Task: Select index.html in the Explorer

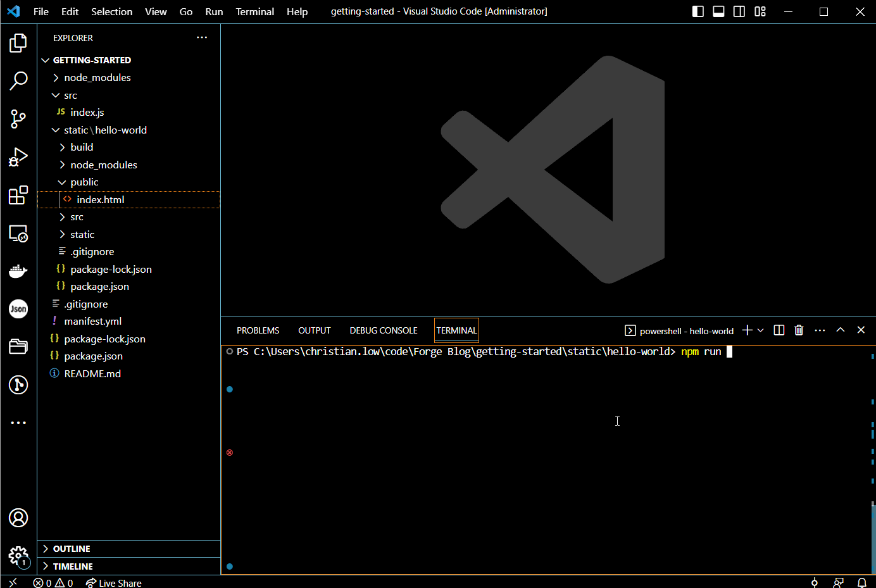Action: (101, 199)
